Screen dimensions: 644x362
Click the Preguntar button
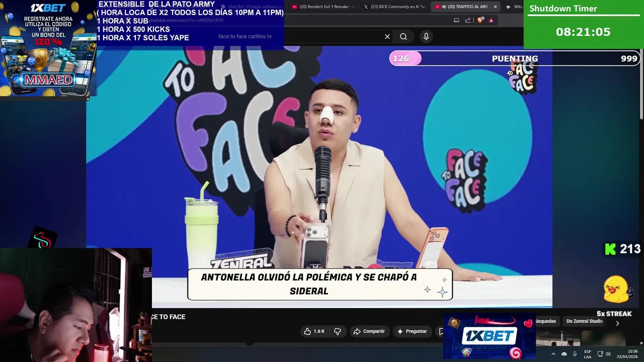(412, 331)
